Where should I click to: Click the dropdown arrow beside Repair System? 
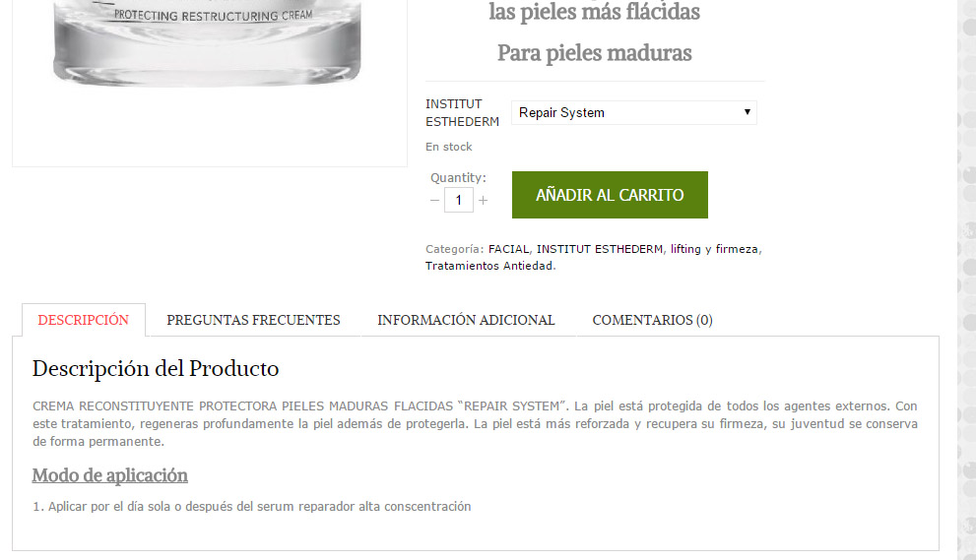(x=747, y=112)
